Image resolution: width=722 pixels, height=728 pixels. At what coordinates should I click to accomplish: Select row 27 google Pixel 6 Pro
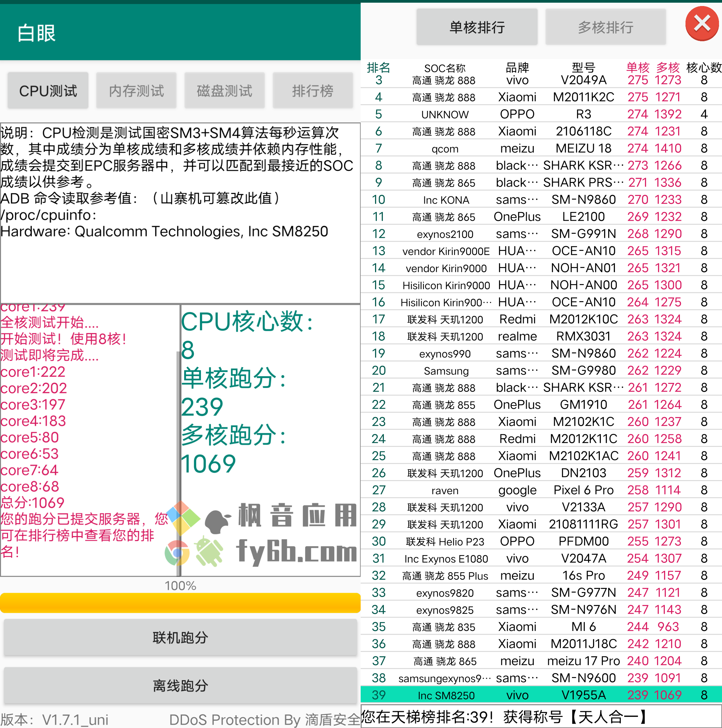(541, 490)
